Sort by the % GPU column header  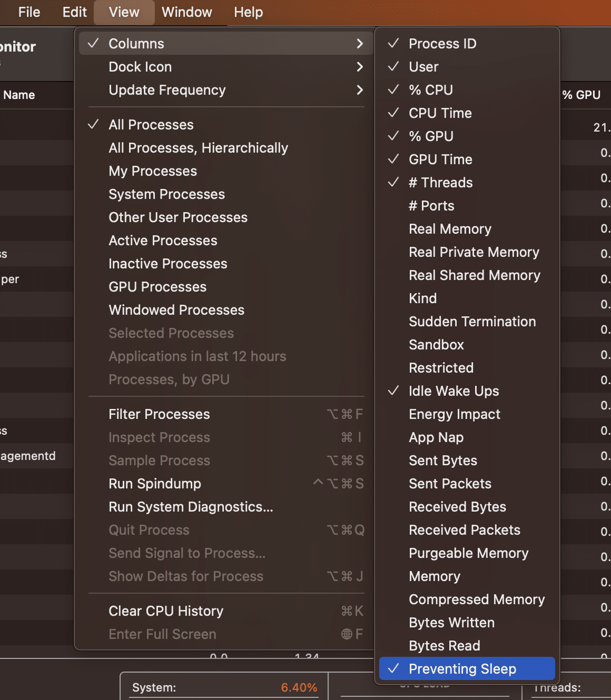[582, 95]
